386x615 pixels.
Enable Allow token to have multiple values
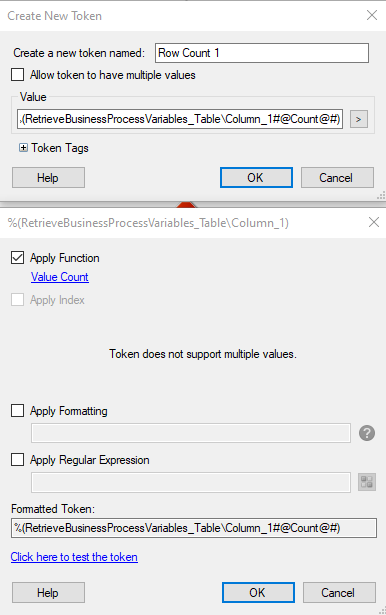coord(17,75)
